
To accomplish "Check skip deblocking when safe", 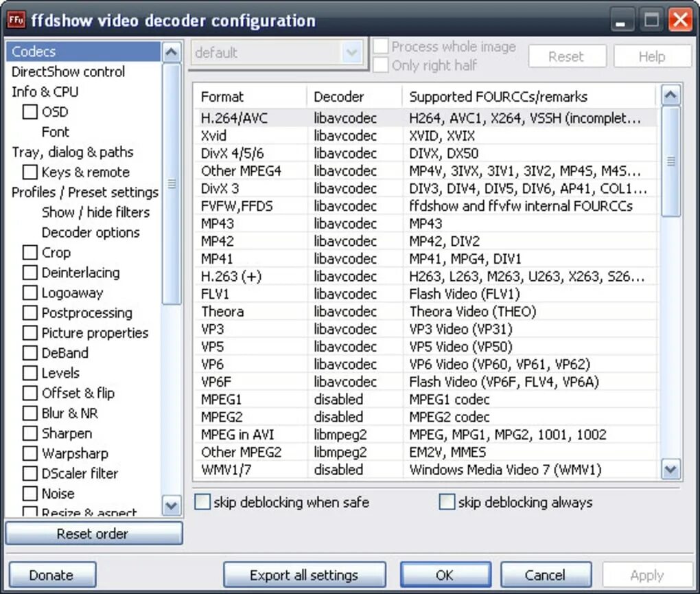I will pyautogui.click(x=202, y=502).
